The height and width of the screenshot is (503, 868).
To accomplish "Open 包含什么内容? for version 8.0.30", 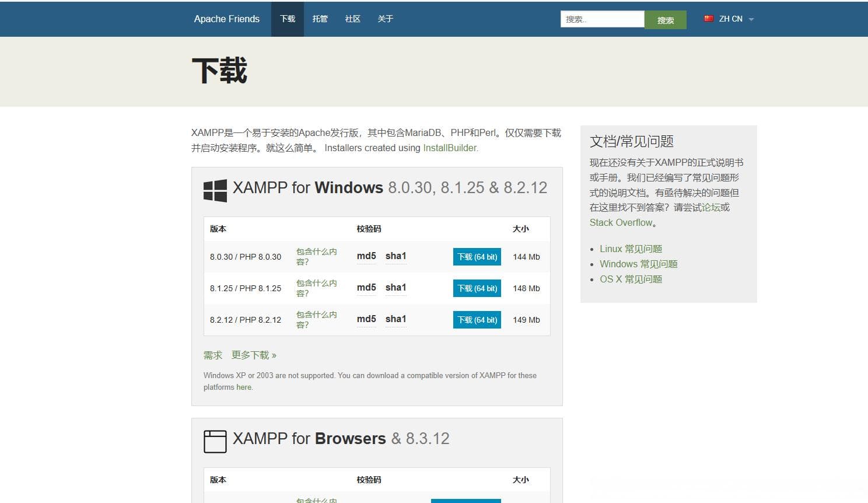I will 316,257.
